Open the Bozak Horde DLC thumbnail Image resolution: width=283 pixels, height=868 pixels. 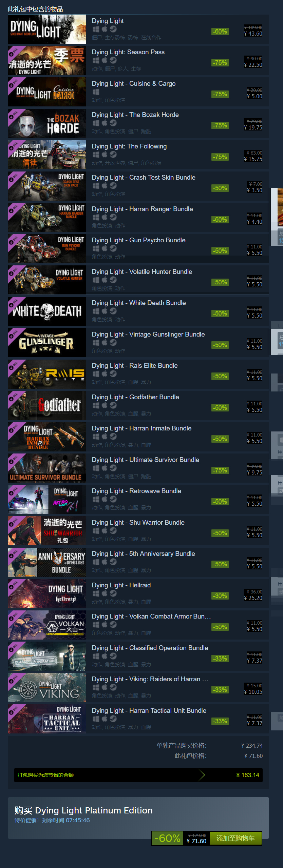coord(47,123)
